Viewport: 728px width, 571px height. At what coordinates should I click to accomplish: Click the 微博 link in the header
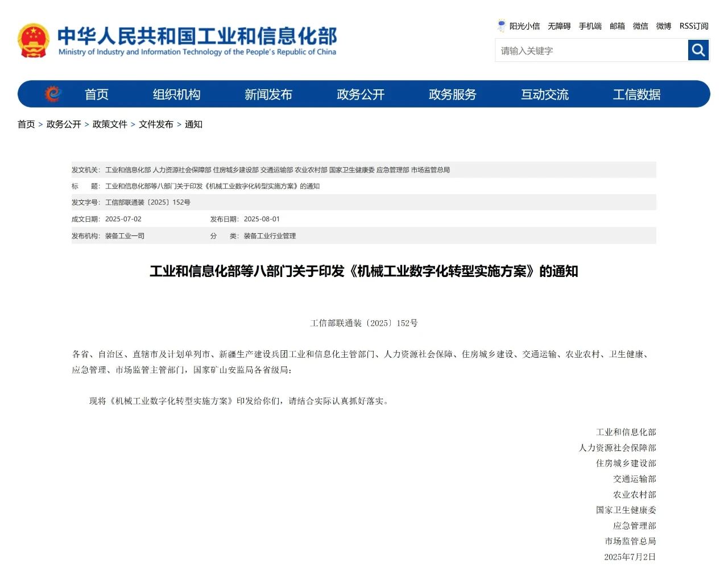tap(664, 26)
